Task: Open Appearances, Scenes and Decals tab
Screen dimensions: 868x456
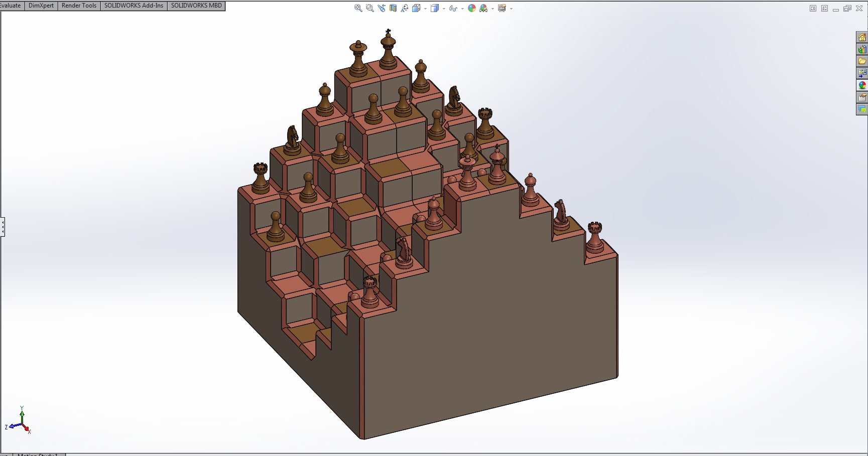Action: (862, 85)
